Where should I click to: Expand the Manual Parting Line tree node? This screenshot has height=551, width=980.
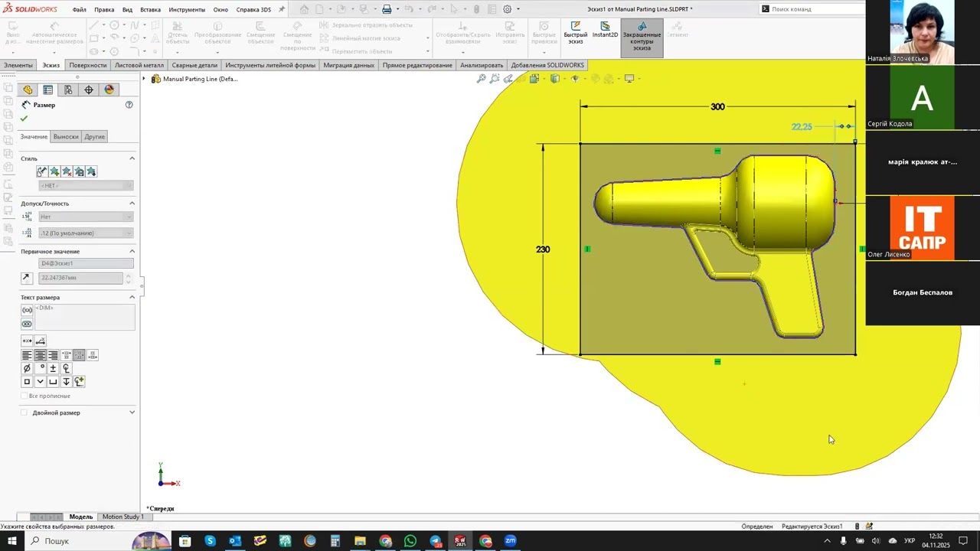tap(144, 79)
